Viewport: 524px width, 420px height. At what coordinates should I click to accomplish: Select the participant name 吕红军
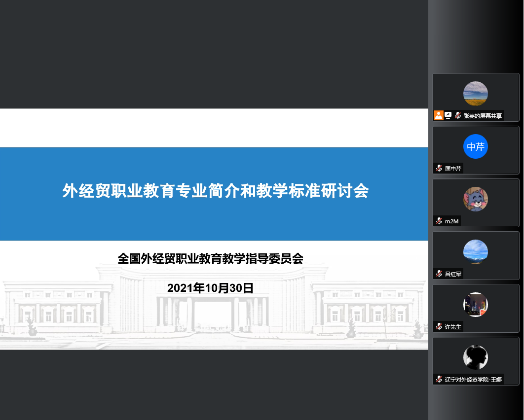pyautogui.click(x=453, y=274)
